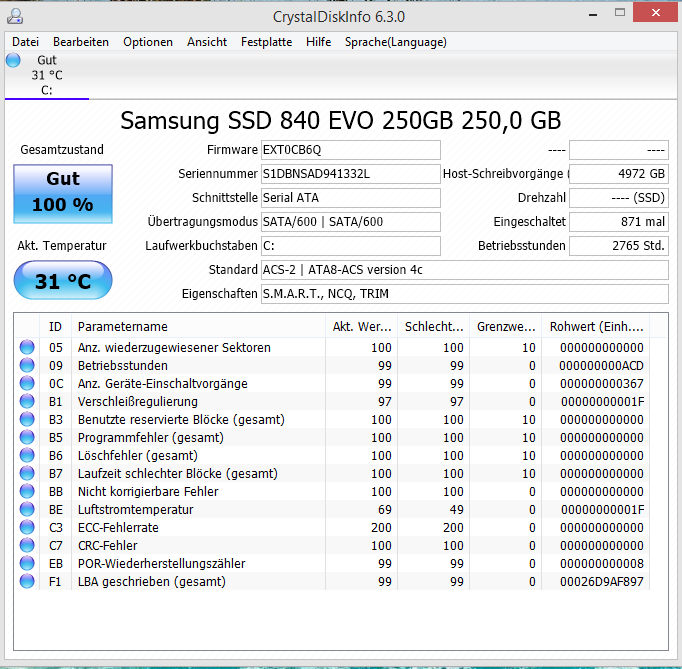The height and width of the screenshot is (669, 682).
Task: Click the status orb for ID B7 row
Action: point(27,473)
